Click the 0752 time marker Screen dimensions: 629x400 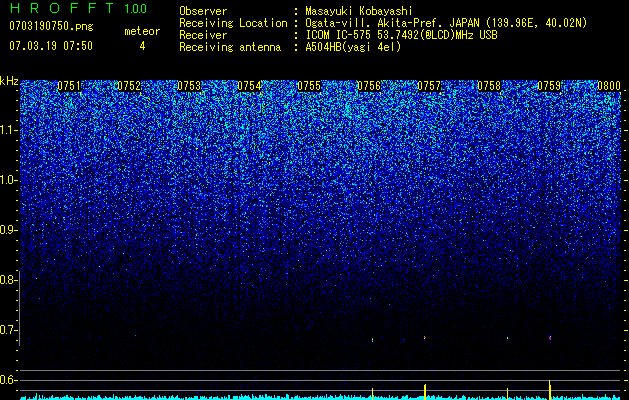coord(129,86)
